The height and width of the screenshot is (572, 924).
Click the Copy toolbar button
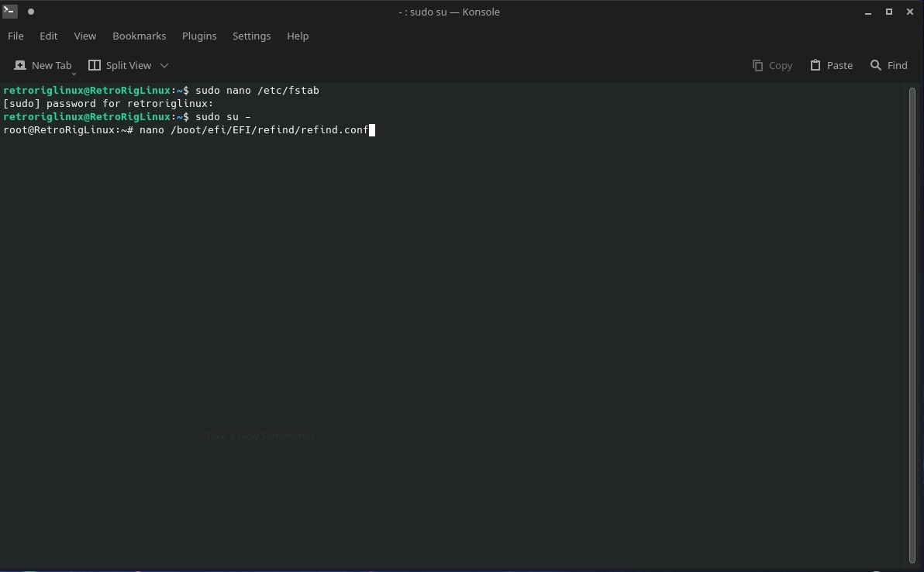(x=772, y=66)
